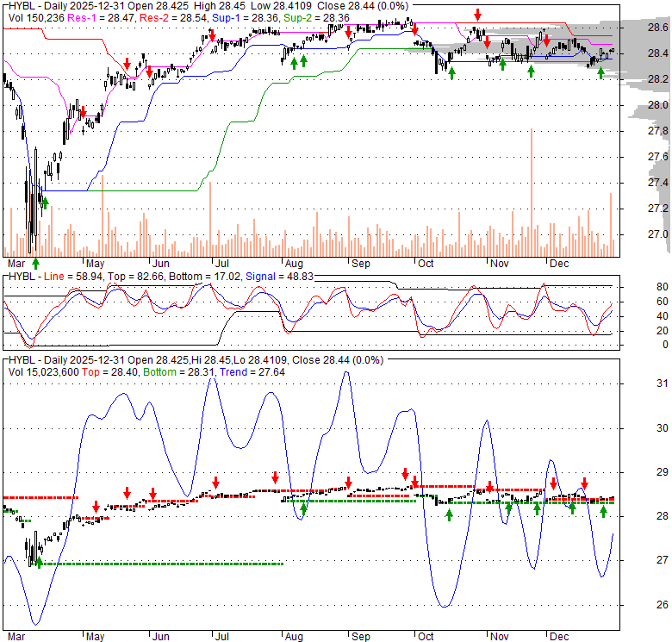The height and width of the screenshot is (642, 672).
Task: Click the Res-2 = 28.54 legend value
Action: pyautogui.click(x=174, y=18)
